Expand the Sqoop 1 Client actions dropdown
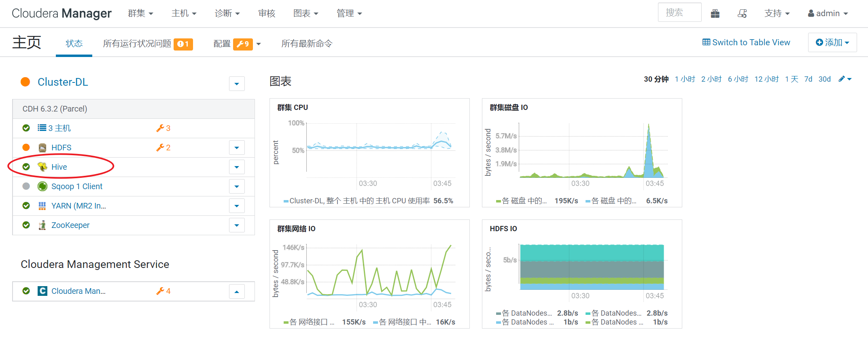 point(237,186)
